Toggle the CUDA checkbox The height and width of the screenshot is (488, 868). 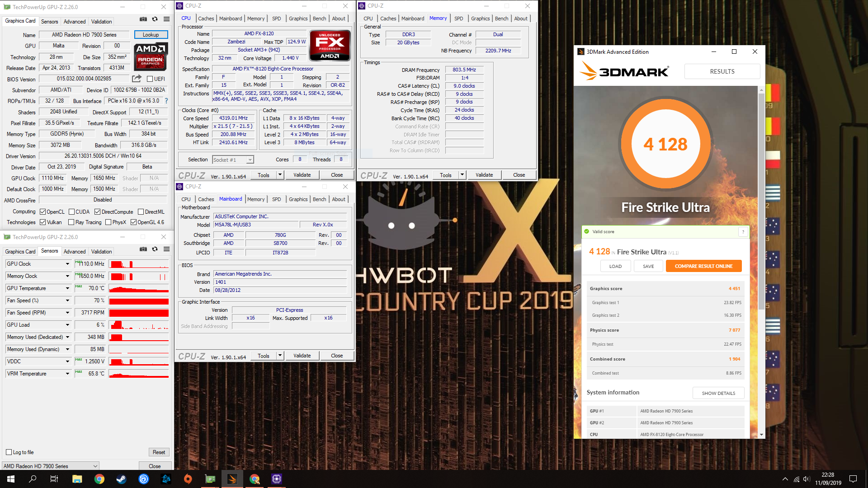pos(71,211)
